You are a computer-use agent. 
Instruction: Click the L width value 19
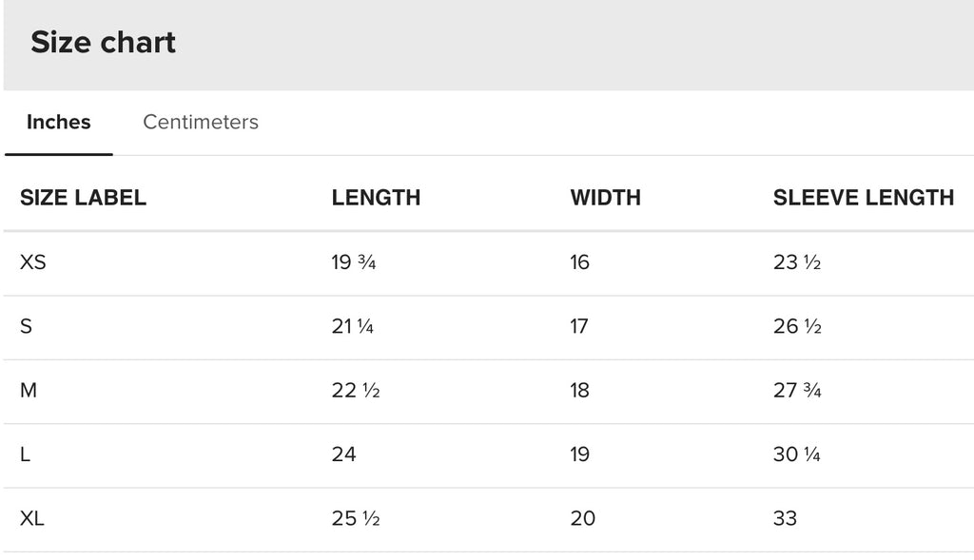pos(579,454)
